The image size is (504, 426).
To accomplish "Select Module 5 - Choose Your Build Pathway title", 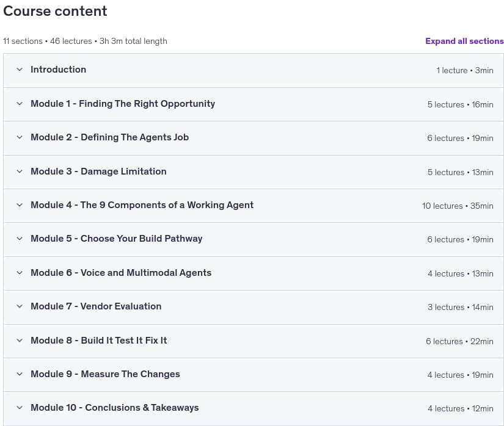I will tap(117, 239).
